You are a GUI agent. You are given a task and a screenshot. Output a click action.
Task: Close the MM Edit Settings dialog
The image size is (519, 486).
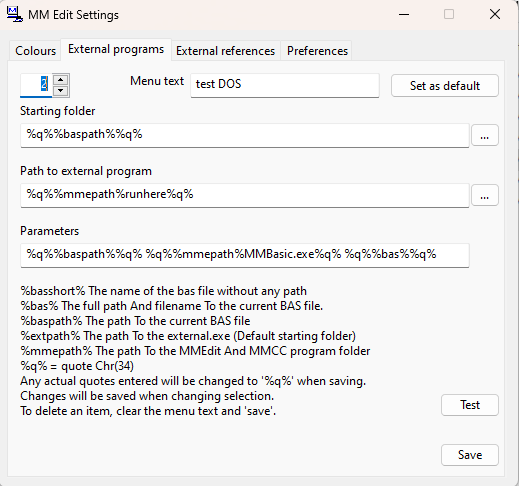(x=495, y=15)
